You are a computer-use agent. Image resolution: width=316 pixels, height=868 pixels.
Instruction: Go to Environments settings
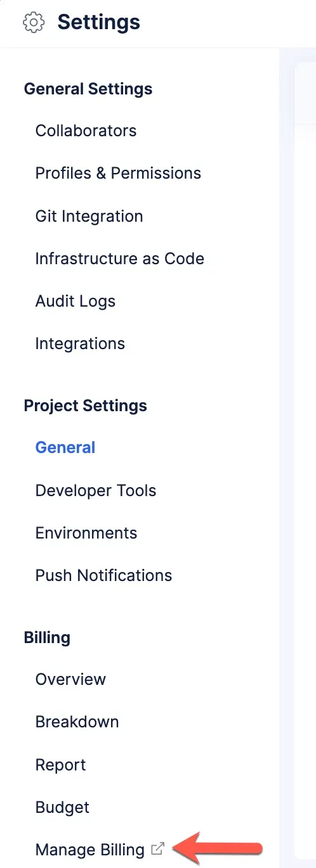coord(86,533)
